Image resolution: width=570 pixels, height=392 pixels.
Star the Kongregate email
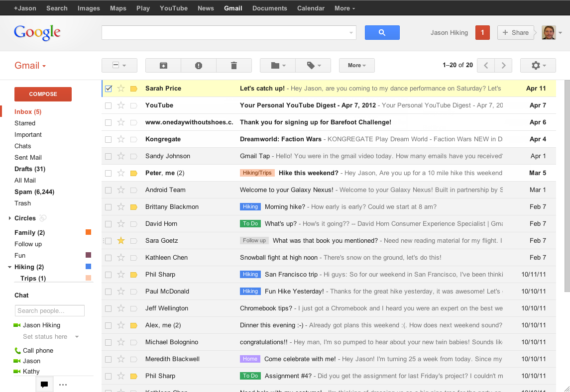121,139
